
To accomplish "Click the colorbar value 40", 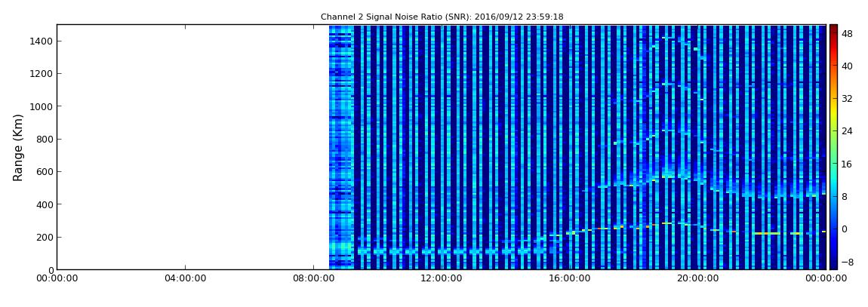I will (x=847, y=66).
